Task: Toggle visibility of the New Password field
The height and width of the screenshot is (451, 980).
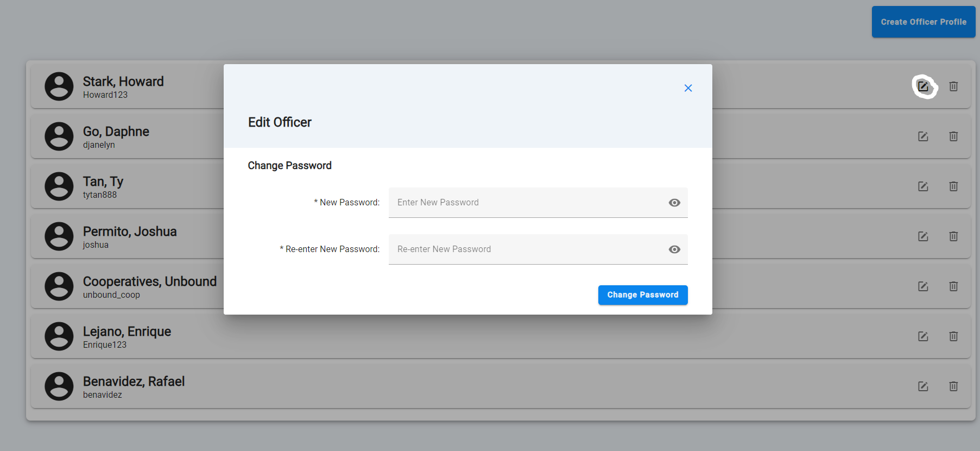Action: [674, 202]
